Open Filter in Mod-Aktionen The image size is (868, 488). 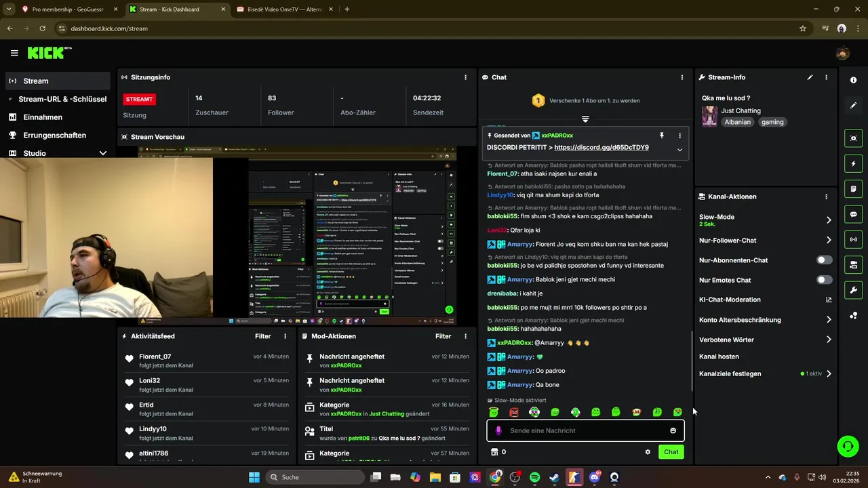pos(443,336)
